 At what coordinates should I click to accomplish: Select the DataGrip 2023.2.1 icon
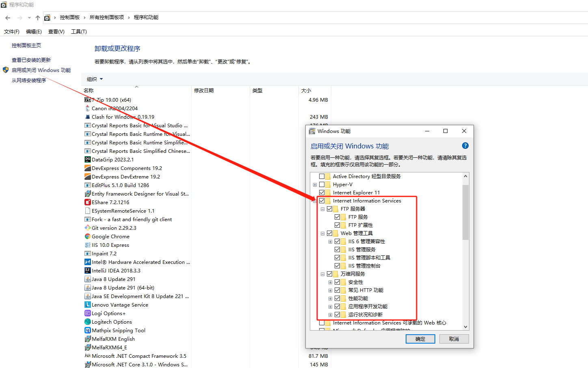[88, 159]
